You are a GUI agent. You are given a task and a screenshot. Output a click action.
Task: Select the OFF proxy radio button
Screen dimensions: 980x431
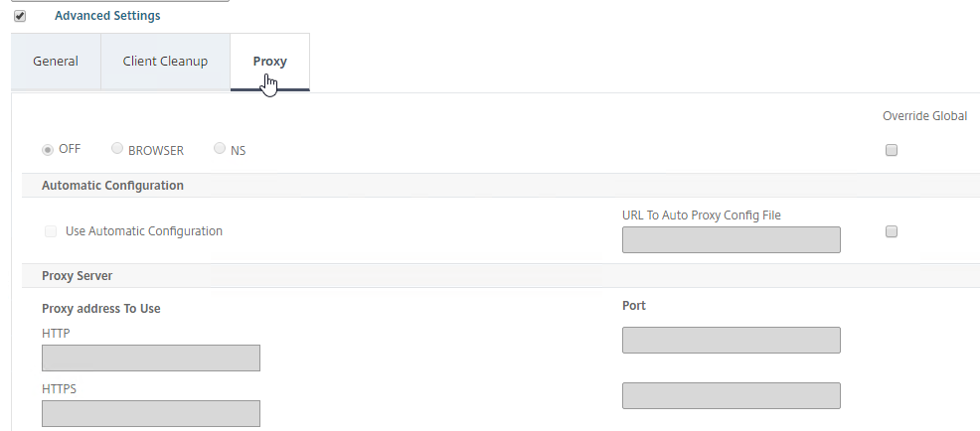pyautogui.click(x=48, y=150)
